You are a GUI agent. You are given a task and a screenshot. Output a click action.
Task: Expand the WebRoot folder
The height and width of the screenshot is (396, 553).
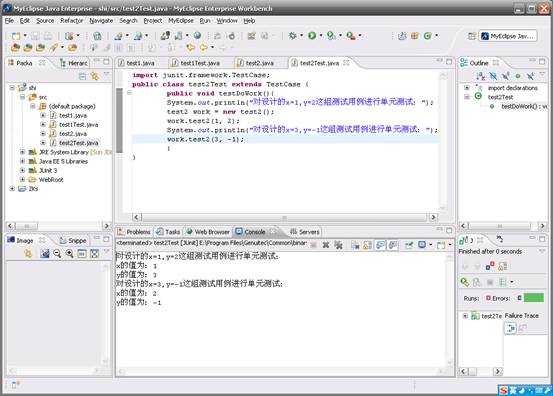[23, 179]
